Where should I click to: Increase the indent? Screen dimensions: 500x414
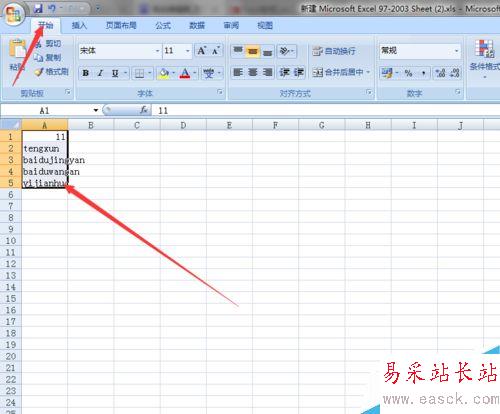tap(299, 72)
